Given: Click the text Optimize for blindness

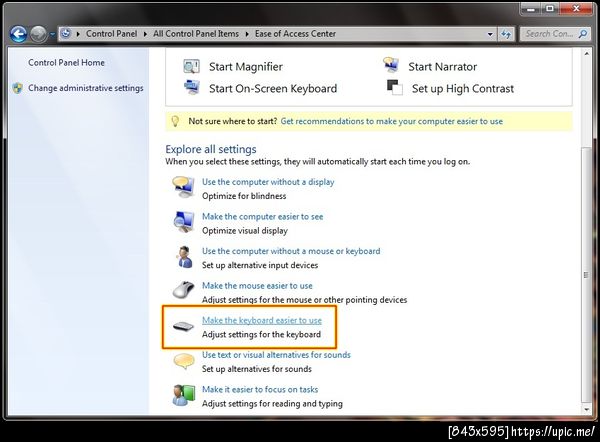Looking at the screenshot, I should pos(244,196).
